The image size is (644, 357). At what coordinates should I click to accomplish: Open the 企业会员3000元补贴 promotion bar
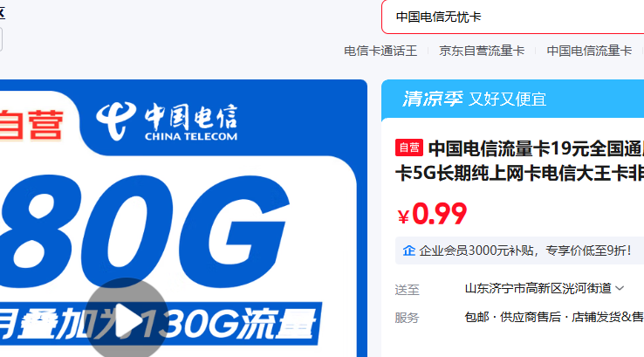point(519,251)
